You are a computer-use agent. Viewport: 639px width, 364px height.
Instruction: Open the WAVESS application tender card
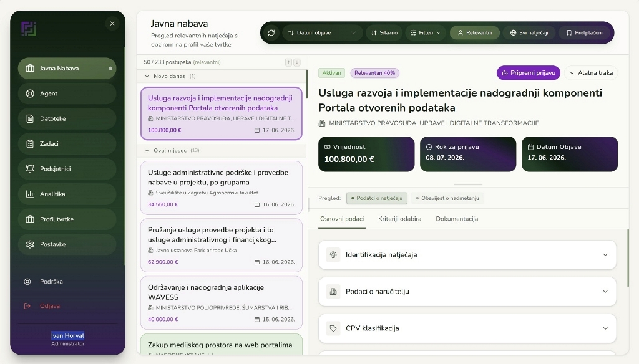point(222,302)
